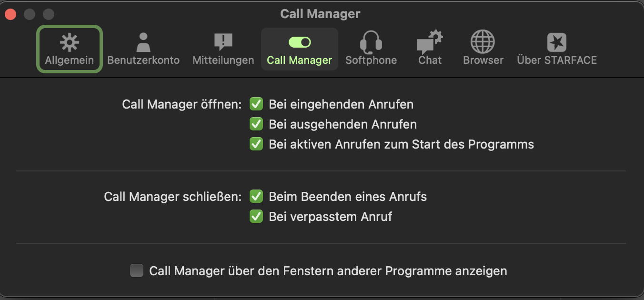Open Mitteilungen speech bubble icon
644x300 pixels.
pyautogui.click(x=223, y=42)
